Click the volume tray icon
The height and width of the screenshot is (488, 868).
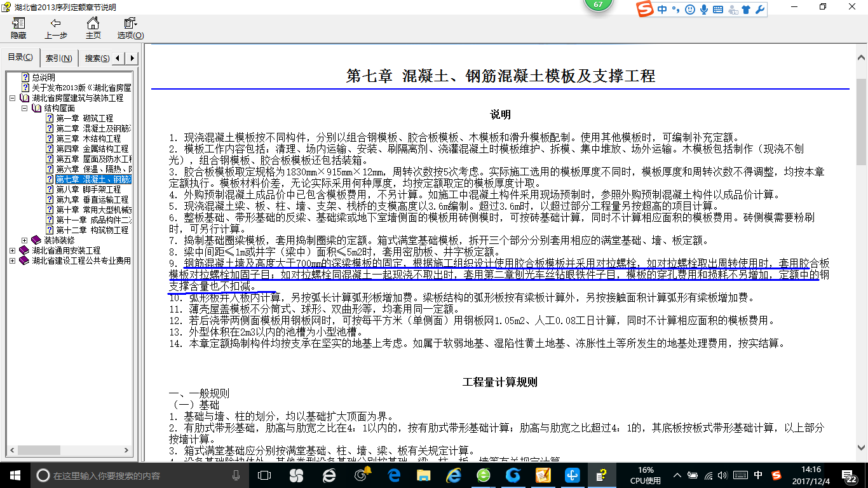click(x=724, y=475)
